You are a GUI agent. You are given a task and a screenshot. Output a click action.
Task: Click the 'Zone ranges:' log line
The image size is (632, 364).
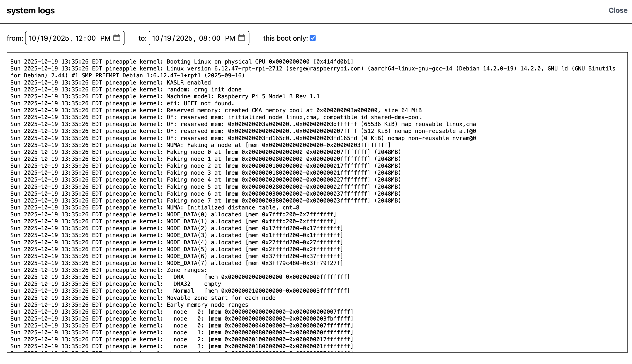click(x=109, y=270)
